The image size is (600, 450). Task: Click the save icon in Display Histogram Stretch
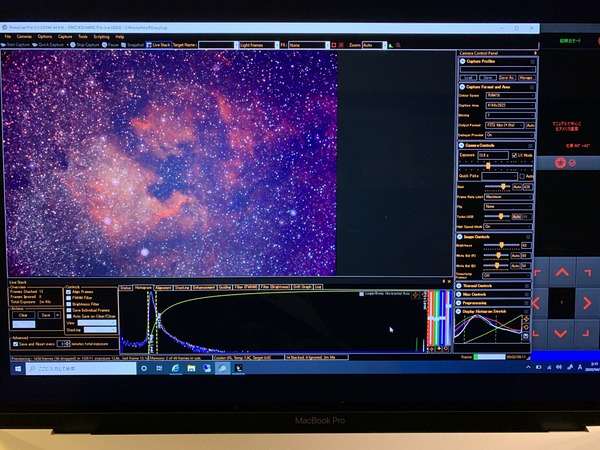pyautogui.click(x=526, y=336)
